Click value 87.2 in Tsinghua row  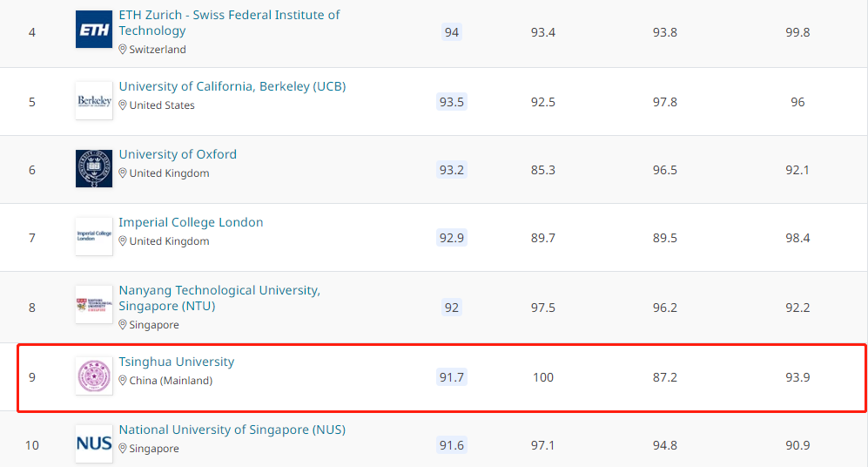(x=665, y=377)
